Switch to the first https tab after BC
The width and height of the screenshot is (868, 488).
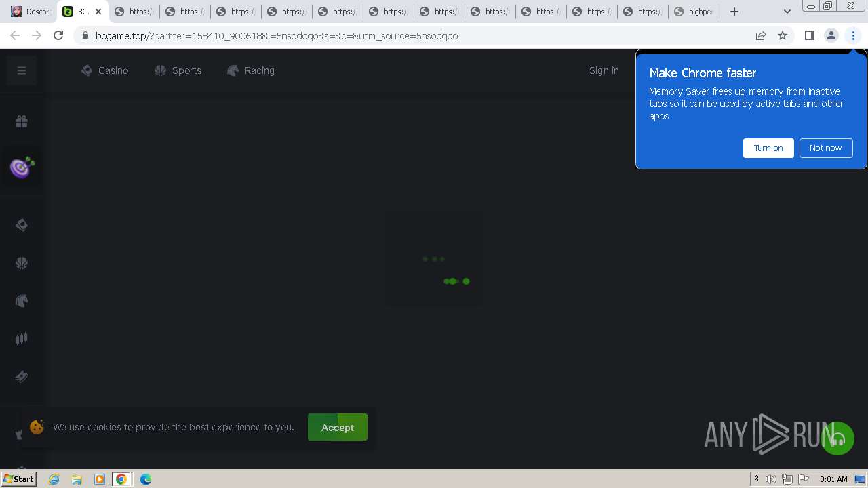point(134,12)
